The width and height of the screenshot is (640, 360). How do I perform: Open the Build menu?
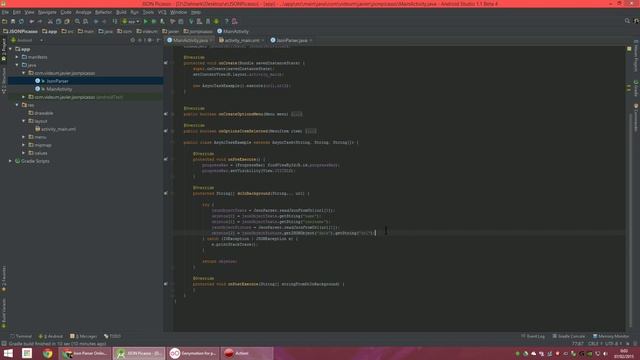121,12
